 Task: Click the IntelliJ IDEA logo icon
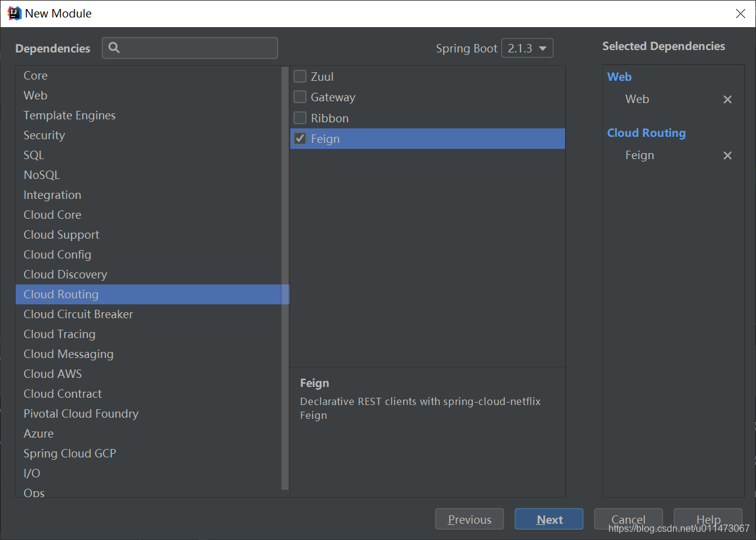coord(14,13)
